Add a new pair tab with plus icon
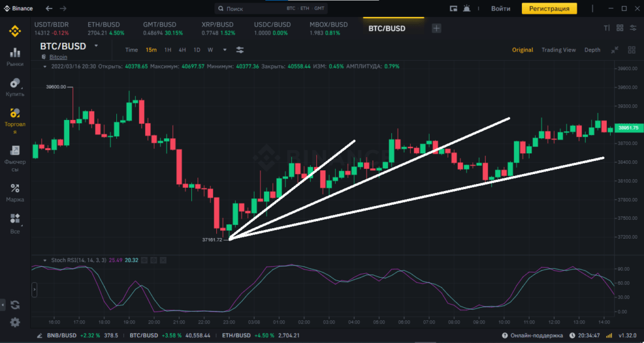This screenshot has width=644, height=343. [436, 28]
